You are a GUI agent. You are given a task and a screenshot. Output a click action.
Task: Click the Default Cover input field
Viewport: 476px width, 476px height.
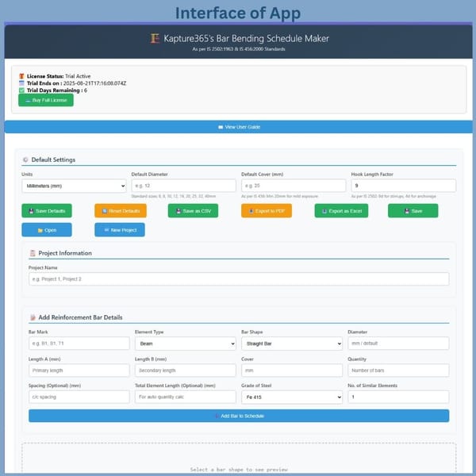coord(293,186)
